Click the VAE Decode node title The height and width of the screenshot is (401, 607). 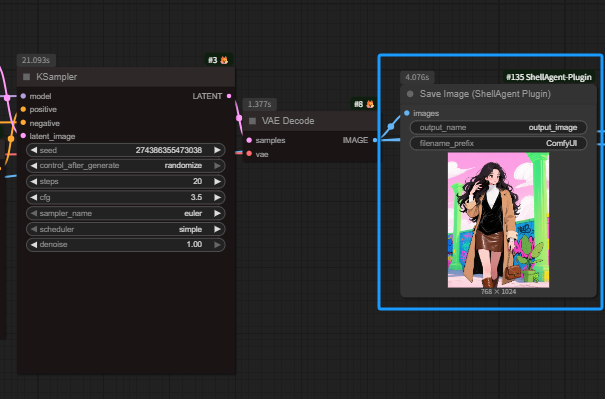pos(288,122)
